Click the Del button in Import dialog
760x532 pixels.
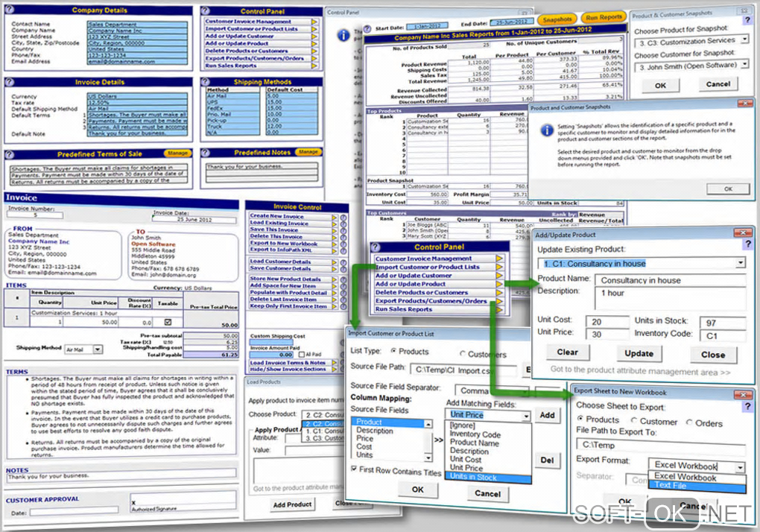547,460
